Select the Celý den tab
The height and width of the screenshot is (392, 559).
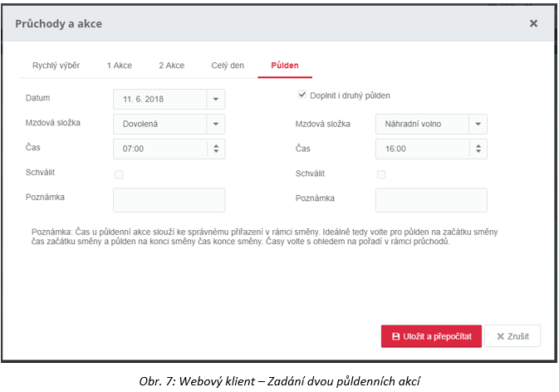(228, 66)
